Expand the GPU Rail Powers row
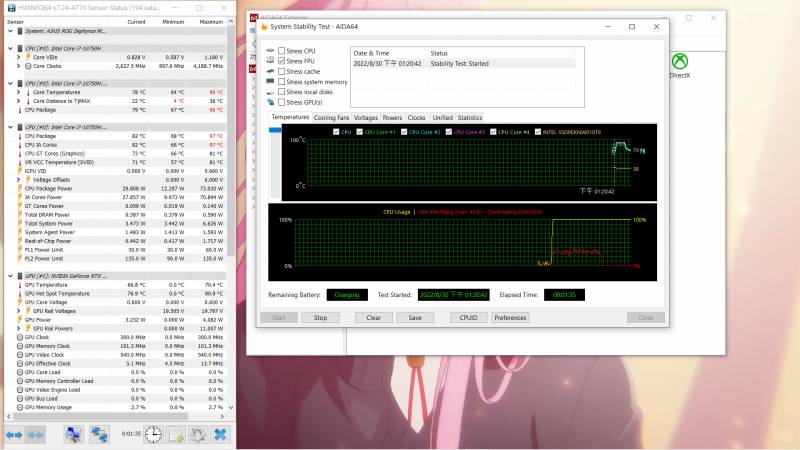This screenshot has height=450, width=800. click(x=18, y=329)
